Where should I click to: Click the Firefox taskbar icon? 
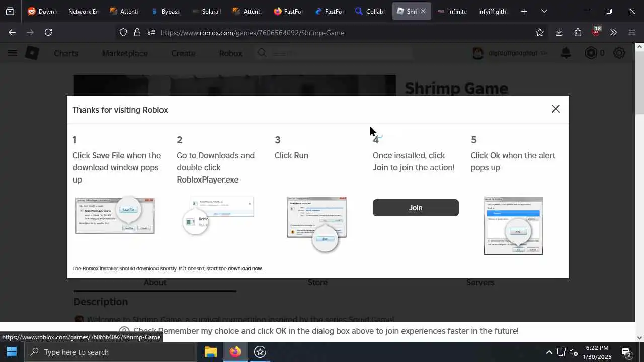click(x=235, y=352)
